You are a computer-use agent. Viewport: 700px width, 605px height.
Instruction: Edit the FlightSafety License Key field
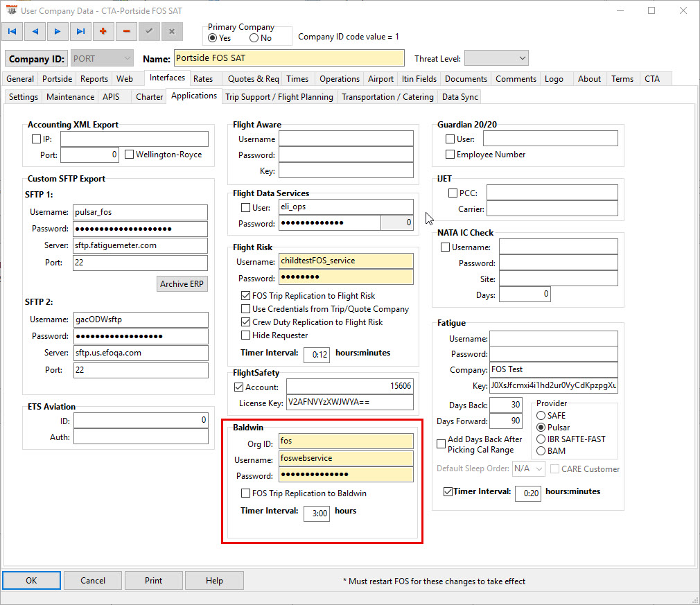click(x=350, y=402)
